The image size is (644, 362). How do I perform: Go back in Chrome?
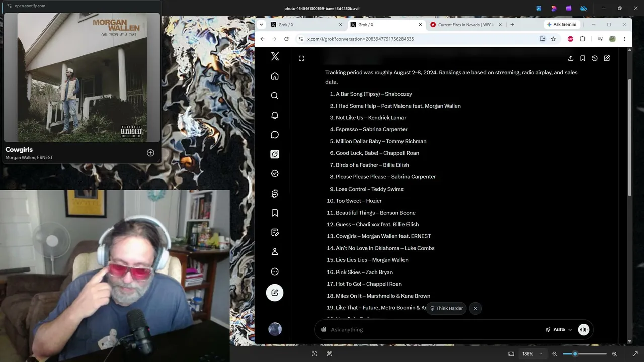262,39
